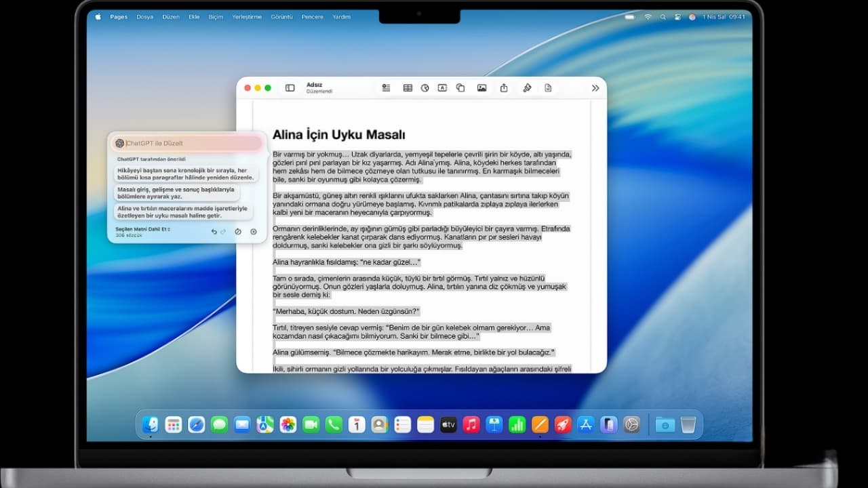Screen dimensions: 868x488
Task: Click the Siri icon in the menu bar
Action: click(x=692, y=16)
